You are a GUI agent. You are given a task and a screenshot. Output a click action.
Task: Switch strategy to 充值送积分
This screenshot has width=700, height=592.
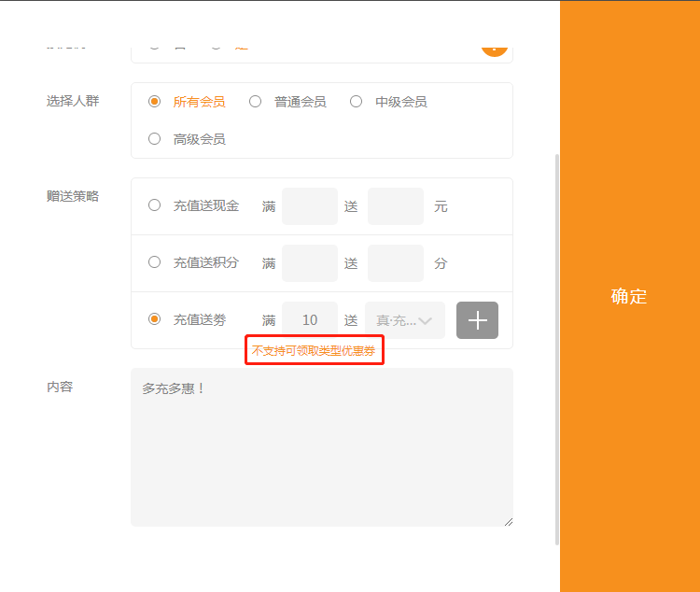(155, 262)
